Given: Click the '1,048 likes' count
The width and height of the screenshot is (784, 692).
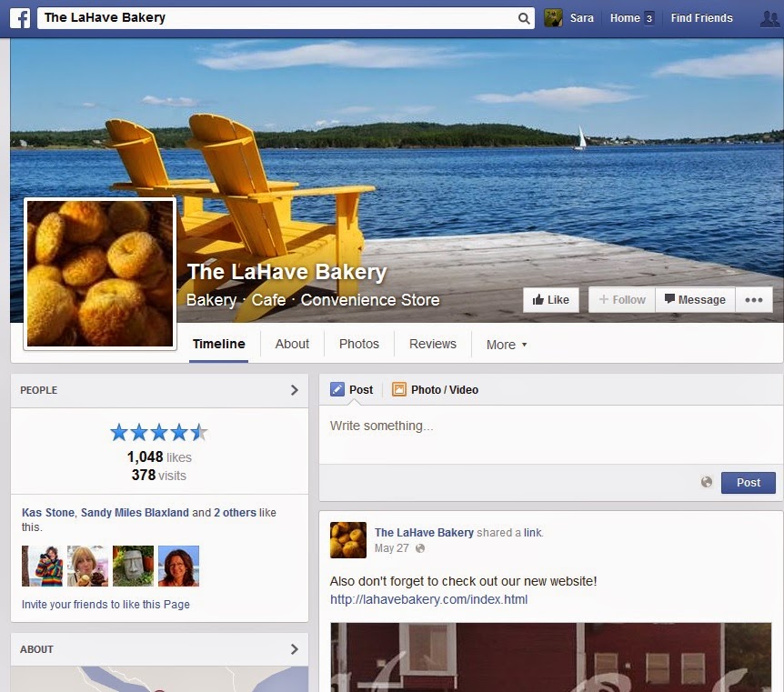Looking at the screenshot, I should [159, 457].
